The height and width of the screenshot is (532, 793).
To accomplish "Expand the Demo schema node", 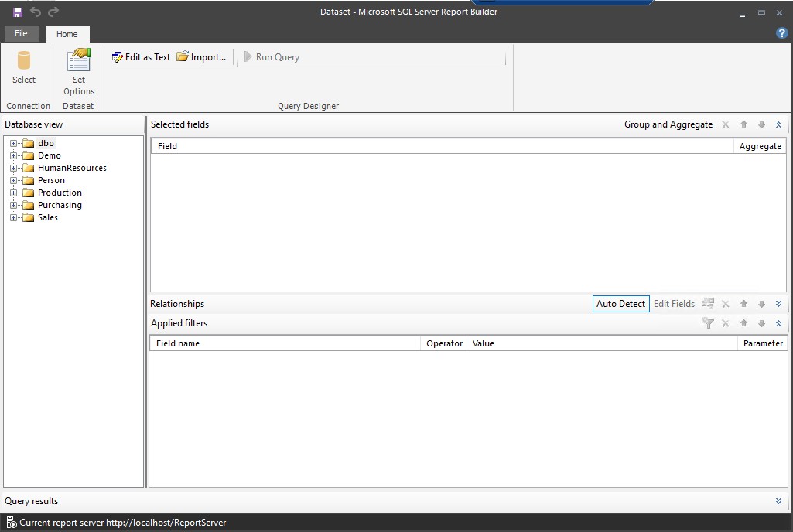I will click(x=14, y=155).
